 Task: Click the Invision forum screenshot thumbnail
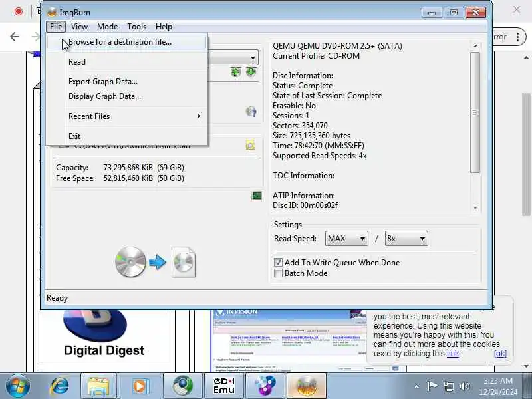[289, 340]
